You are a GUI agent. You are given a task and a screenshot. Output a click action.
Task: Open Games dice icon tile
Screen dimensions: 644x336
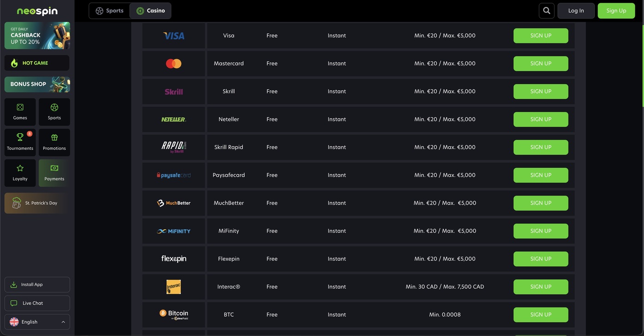click(x=20, y=112)
